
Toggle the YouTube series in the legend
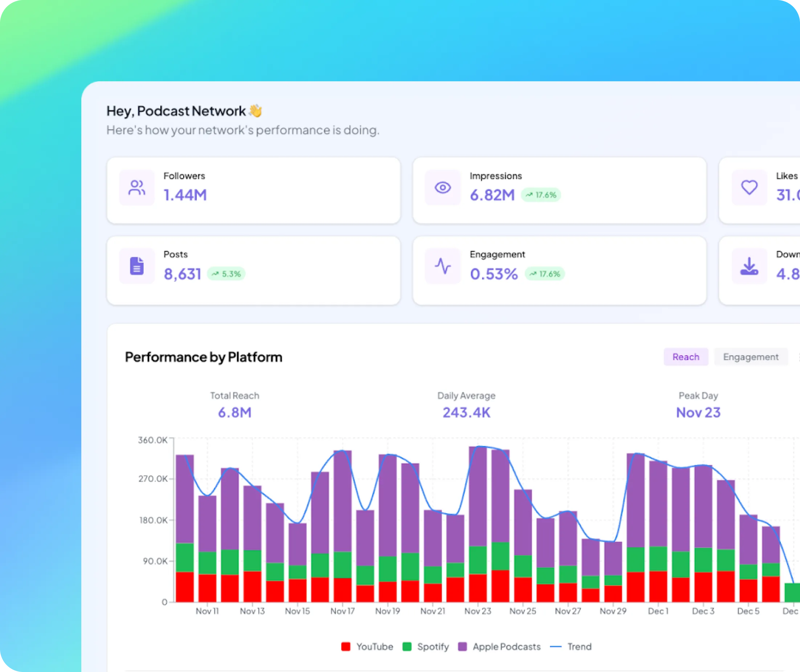coord(367,647)
